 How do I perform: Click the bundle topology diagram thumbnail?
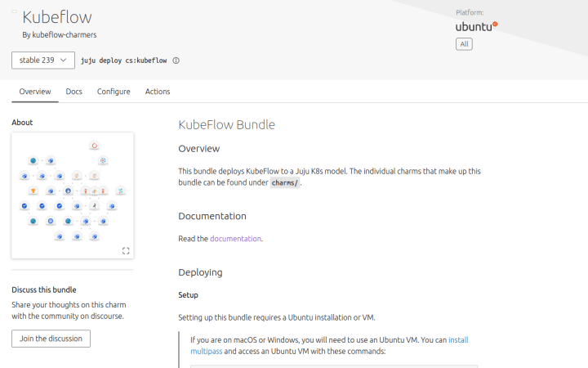(73, 195)
